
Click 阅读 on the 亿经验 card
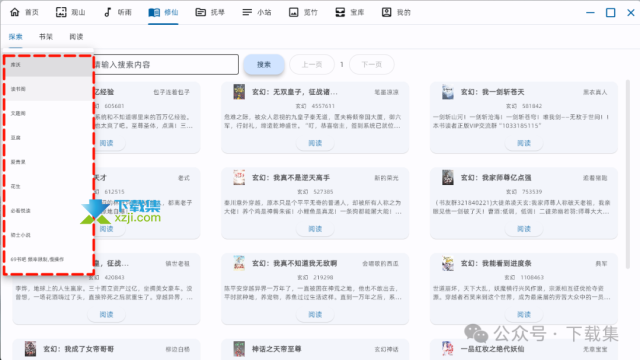pos(107,143)
